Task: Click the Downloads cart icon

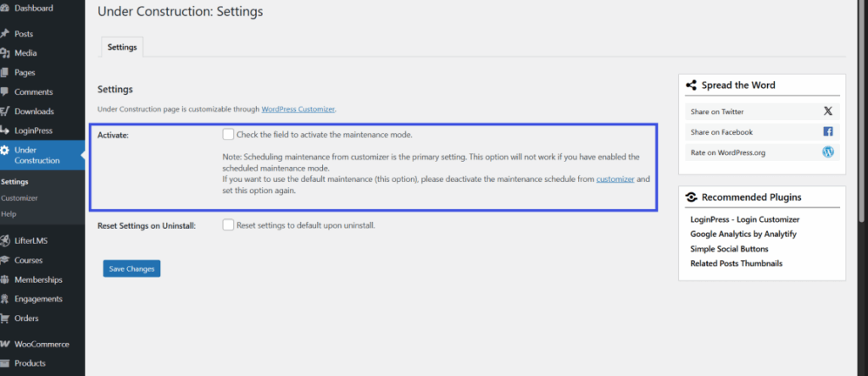Action: coord(4,111)
